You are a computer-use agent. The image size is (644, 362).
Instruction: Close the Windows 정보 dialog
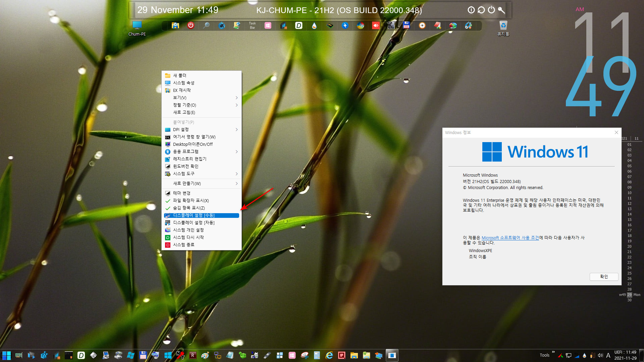click(x=616, y=132)
